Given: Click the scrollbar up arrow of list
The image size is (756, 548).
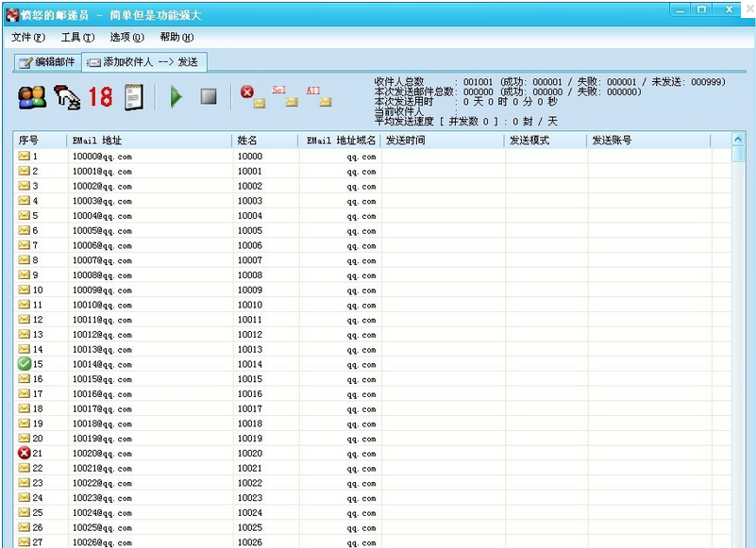Looking at the screenshot, I should 738,140.
